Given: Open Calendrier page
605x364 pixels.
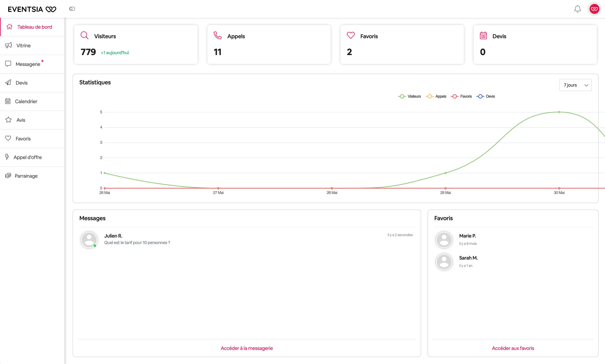Looking at the screenshot, I should (32, 102).
